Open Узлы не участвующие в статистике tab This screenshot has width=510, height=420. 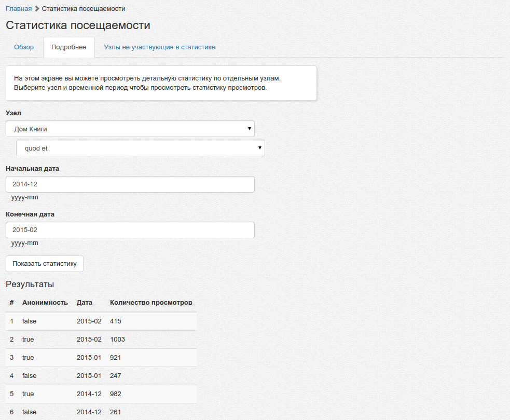159,47
